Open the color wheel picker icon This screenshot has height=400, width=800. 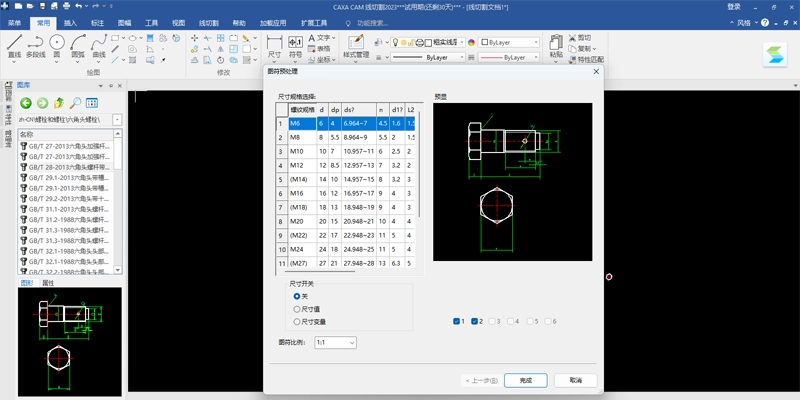pos(471,43)
